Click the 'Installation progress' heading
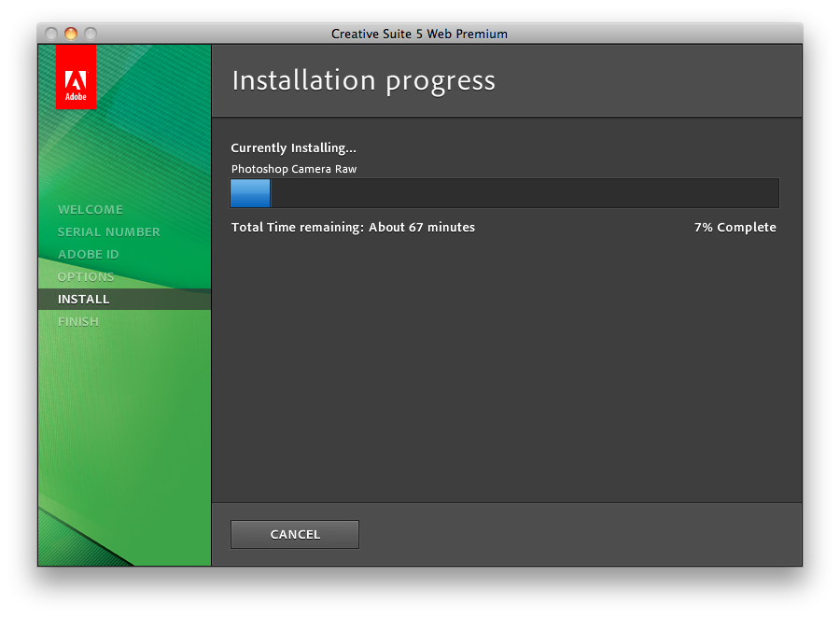Screen dimensions: 840x618 364,81
